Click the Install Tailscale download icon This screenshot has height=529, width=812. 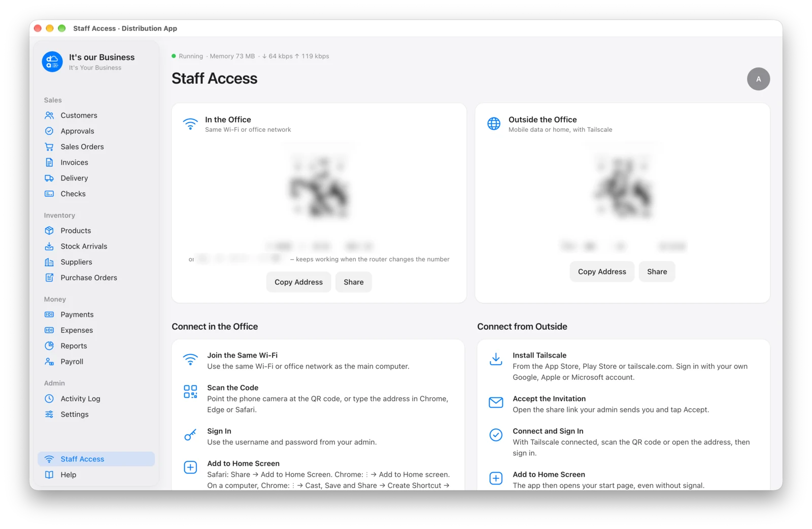(496, 359)
